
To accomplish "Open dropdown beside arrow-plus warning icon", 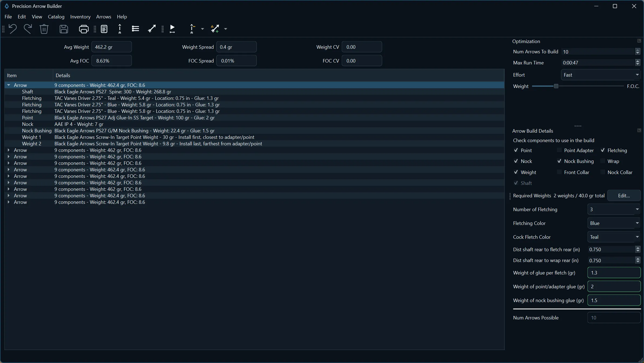I will (x=225, y=29).
